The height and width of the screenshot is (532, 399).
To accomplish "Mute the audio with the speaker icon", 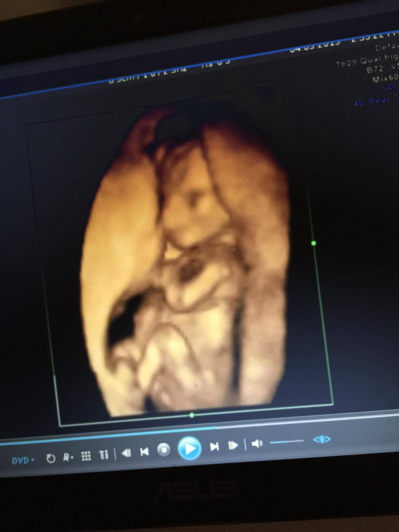I will pos(257,444).
